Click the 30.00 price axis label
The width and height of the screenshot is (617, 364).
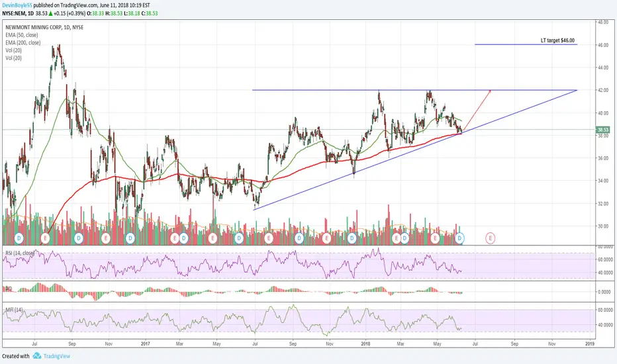(x=603, y=226)
